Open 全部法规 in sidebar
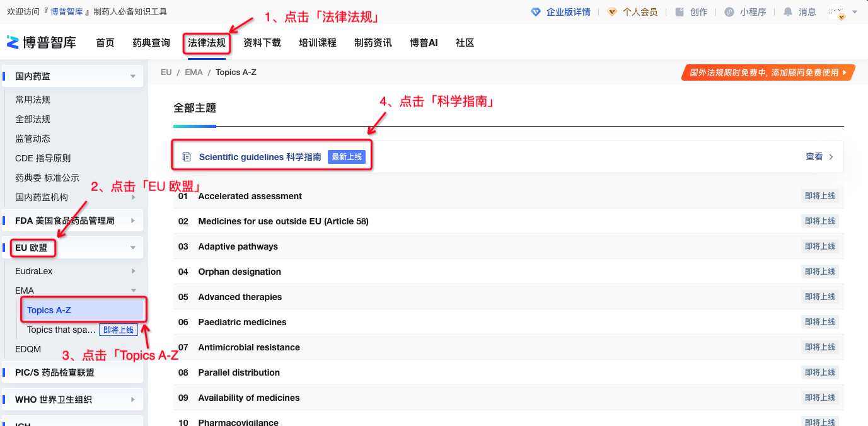 point(33,119)
